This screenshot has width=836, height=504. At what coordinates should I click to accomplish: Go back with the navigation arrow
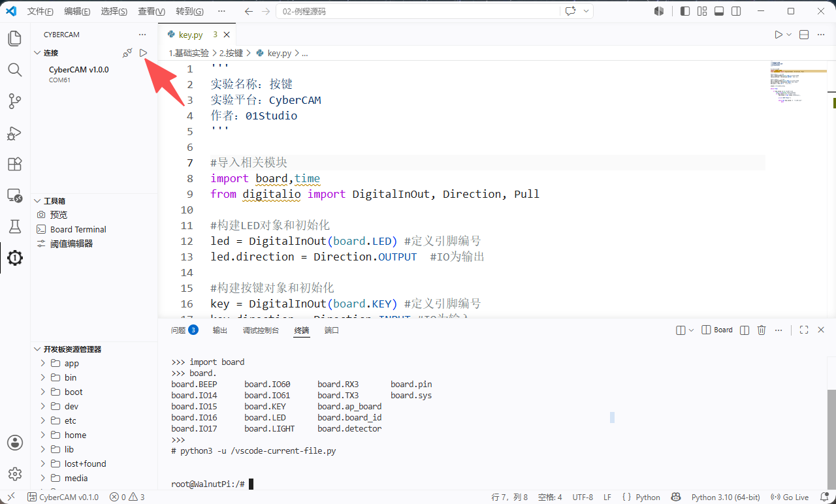pyautogui.click(x=248, y=11)
